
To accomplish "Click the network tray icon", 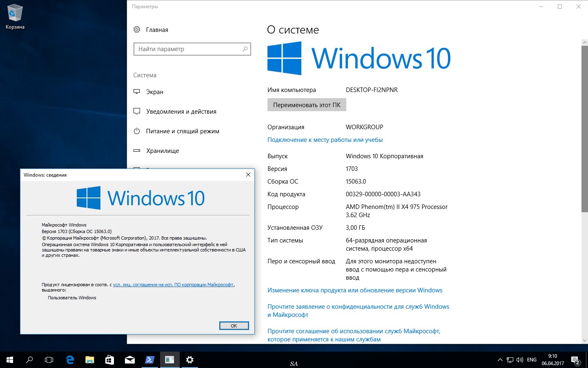I will click(510, 360).
